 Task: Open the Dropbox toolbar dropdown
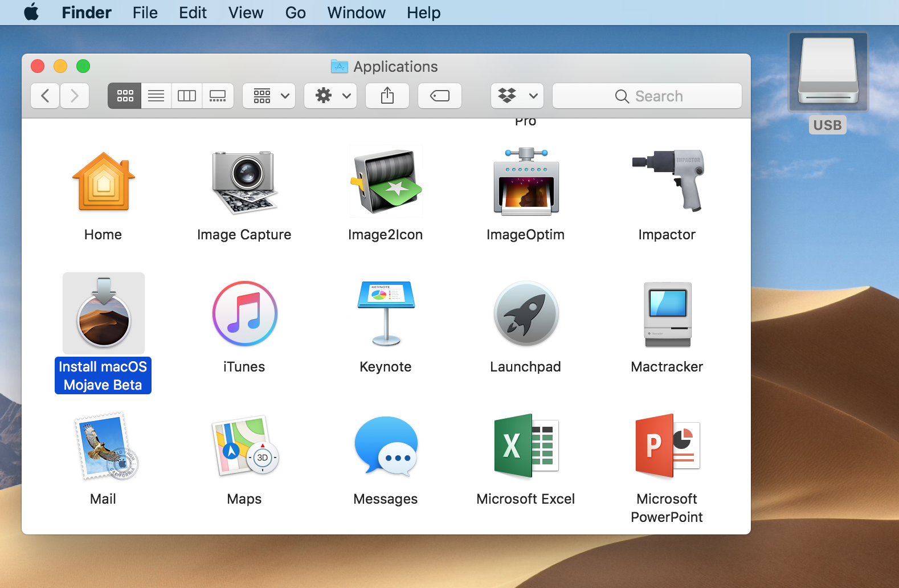517,96
